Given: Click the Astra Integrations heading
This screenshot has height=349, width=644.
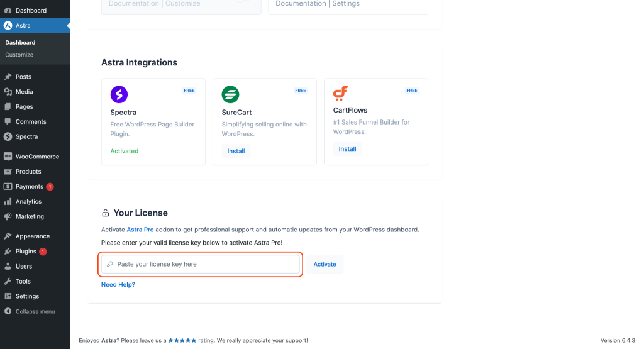Looking at the screenshot, I should coord(139,62).
